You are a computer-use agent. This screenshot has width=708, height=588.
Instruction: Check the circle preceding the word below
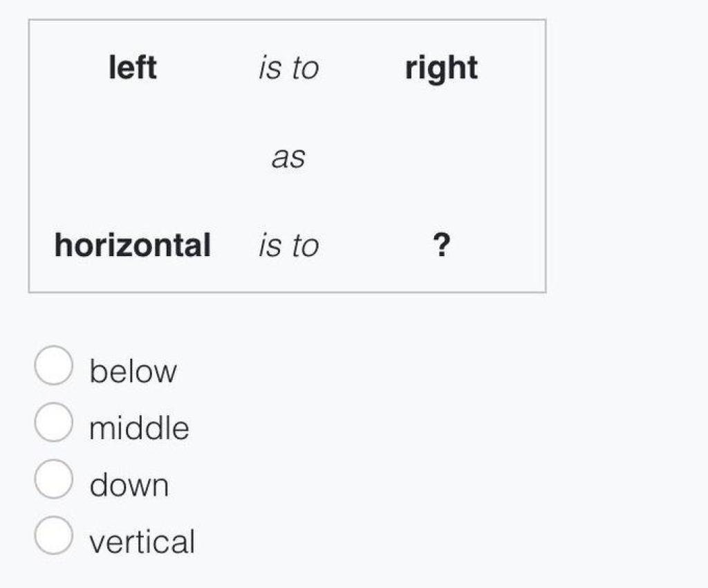(x=53, y=365)
